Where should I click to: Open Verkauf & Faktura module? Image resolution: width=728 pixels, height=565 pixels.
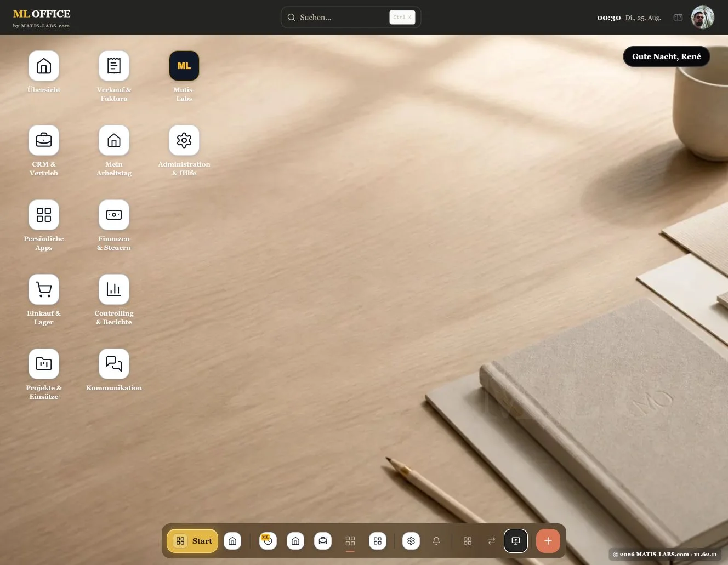click(114, 66)
